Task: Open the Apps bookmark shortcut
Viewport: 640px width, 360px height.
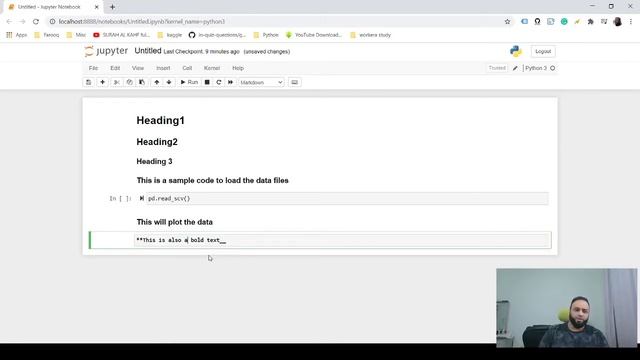Action: click(17, 35)
